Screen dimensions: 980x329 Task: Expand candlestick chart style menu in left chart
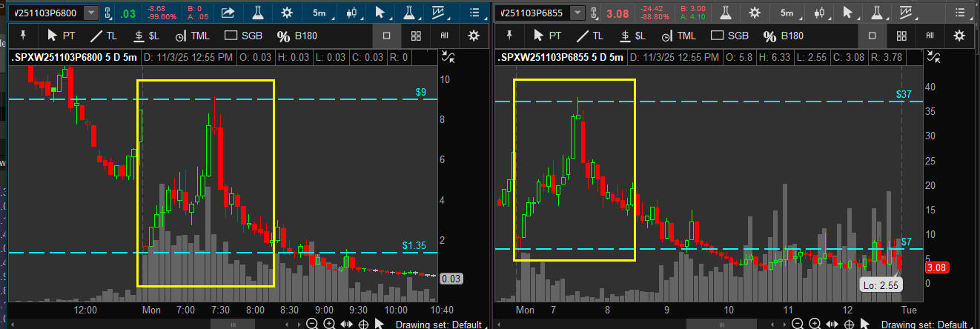tap(352, 13)
